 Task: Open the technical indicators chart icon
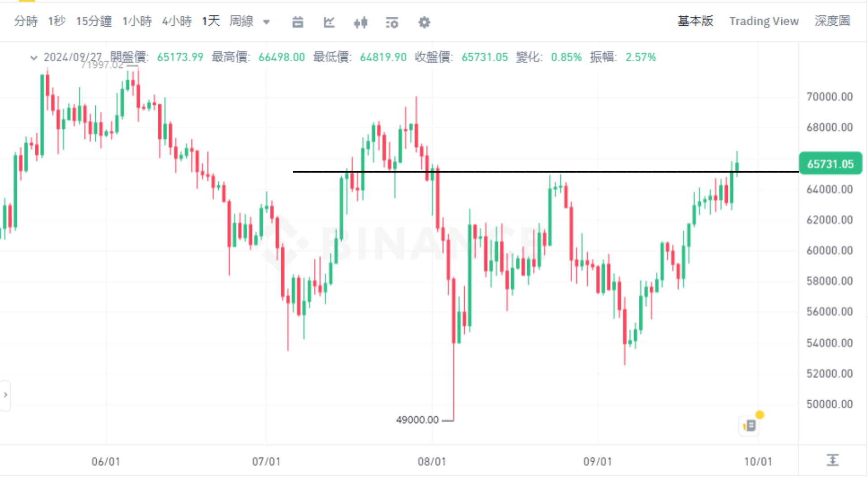pyautogui.click(x=329, y=22)
